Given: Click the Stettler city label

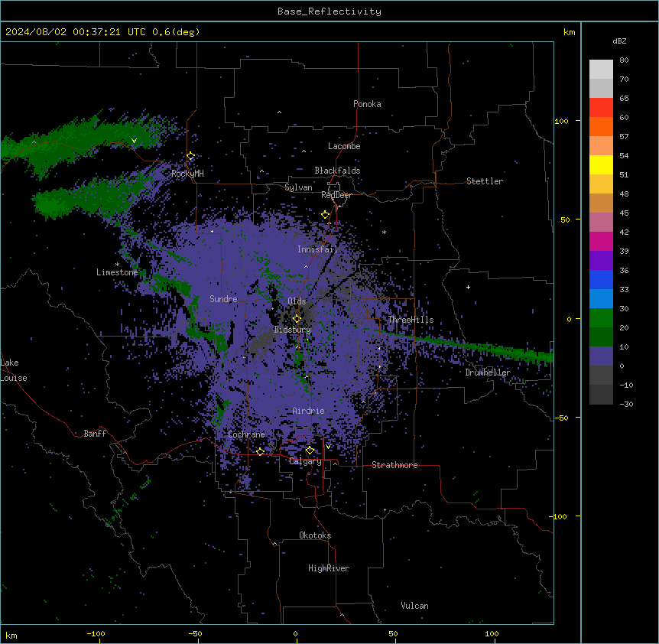Looking at the screenshot, I should [x=485, y=181].
